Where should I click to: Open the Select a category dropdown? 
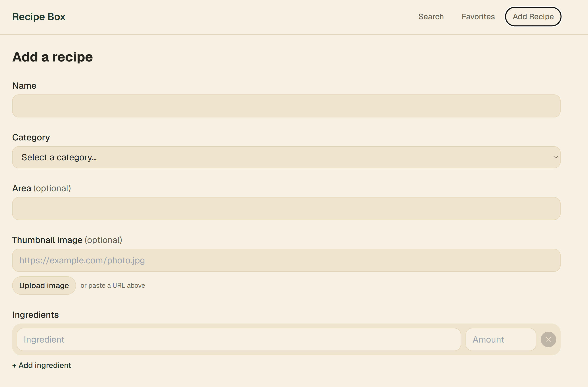(286, 157)
